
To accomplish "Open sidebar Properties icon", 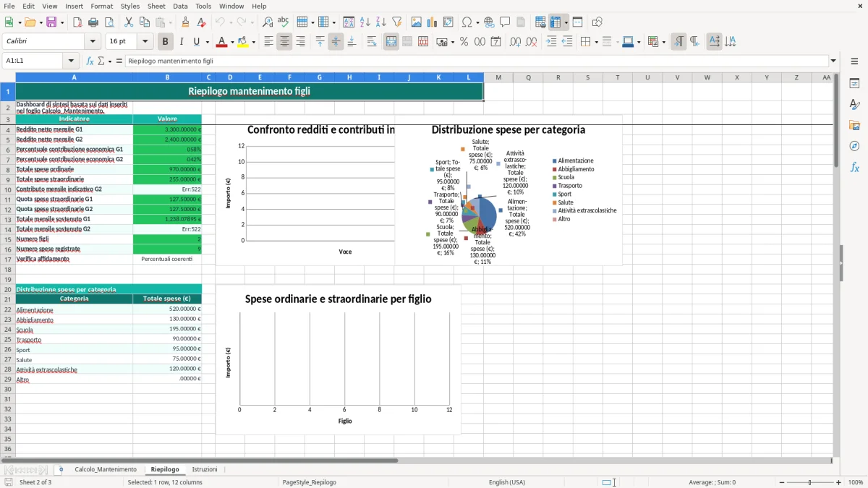I will point(854,83).
